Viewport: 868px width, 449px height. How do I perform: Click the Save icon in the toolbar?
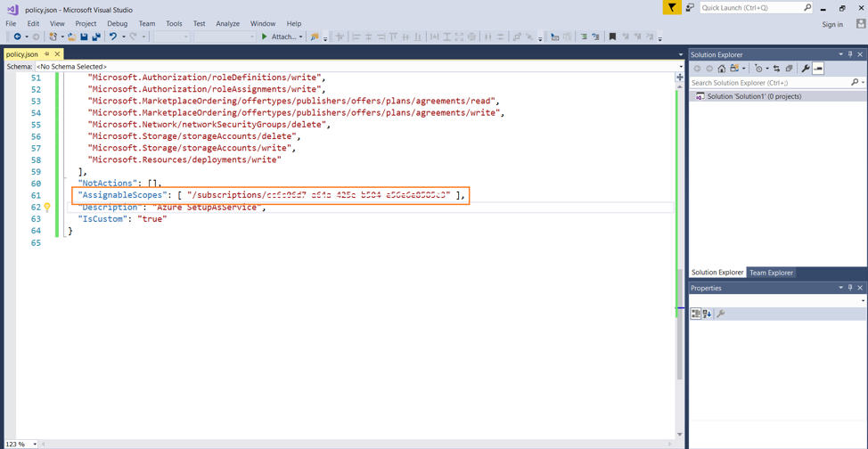pos(84,37)
